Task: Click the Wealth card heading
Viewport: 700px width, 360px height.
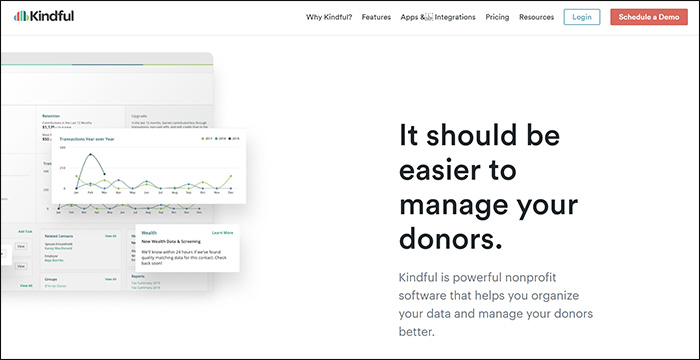Action: pyautogui.click(x=149, y=233)
